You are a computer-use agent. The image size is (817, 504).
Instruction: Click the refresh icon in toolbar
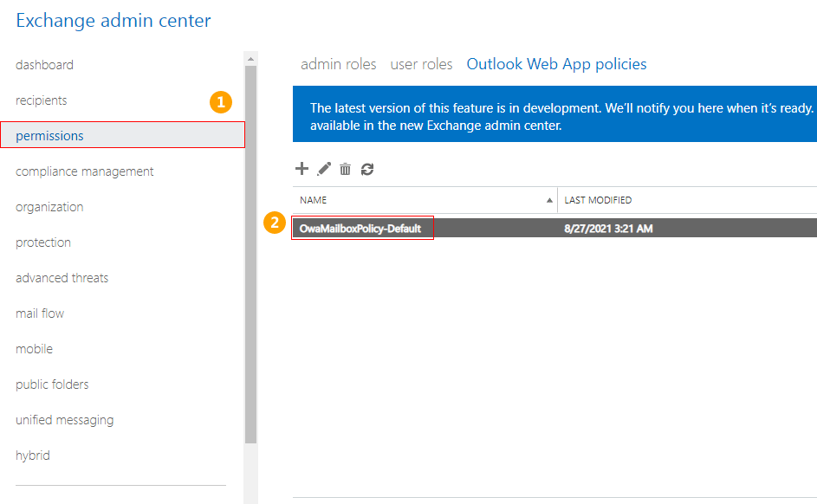tap(367, 170)
